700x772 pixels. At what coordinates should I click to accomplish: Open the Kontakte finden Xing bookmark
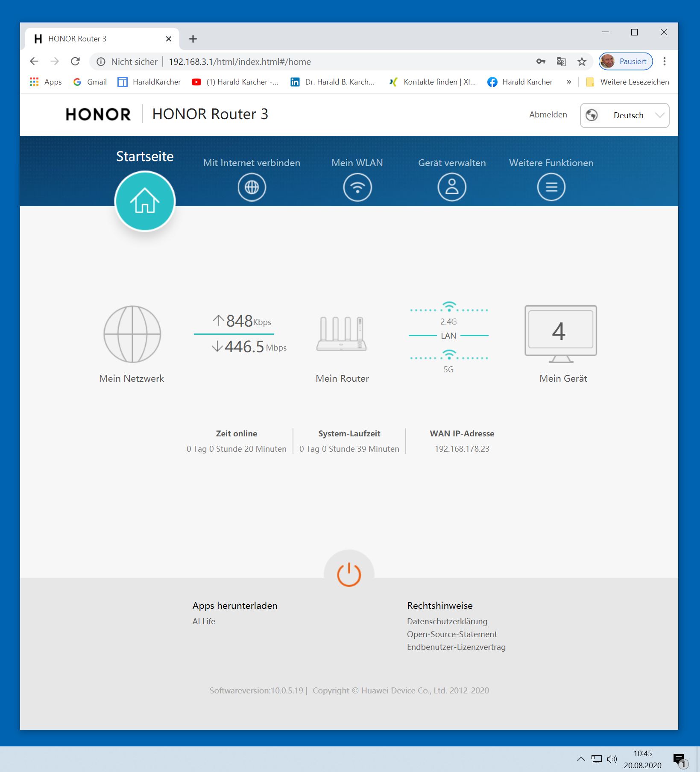tap(432, 82)
